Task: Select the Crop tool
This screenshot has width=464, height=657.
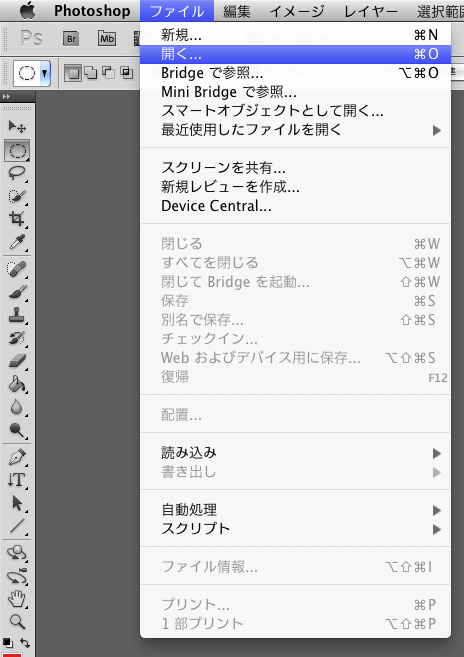Action: point(17,219)
